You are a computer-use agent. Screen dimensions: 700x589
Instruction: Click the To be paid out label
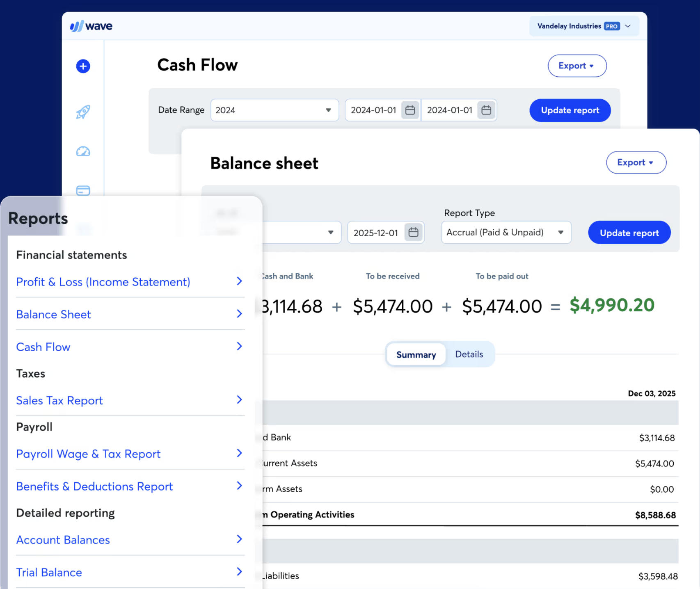click(x=502, y=276)
